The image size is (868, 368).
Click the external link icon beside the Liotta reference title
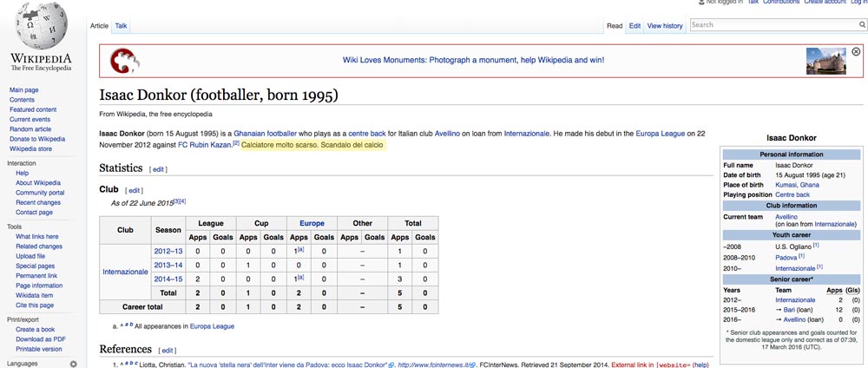pos(391,365)
